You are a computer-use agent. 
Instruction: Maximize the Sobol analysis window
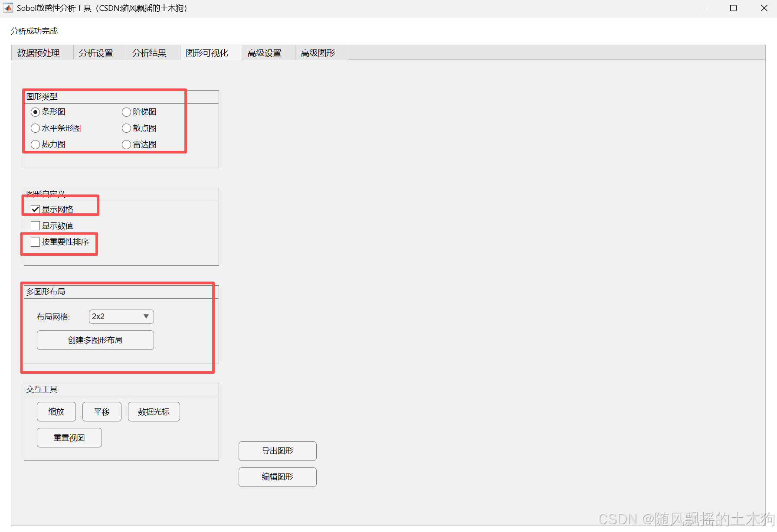pyautogui.click(x=734, y=8)
